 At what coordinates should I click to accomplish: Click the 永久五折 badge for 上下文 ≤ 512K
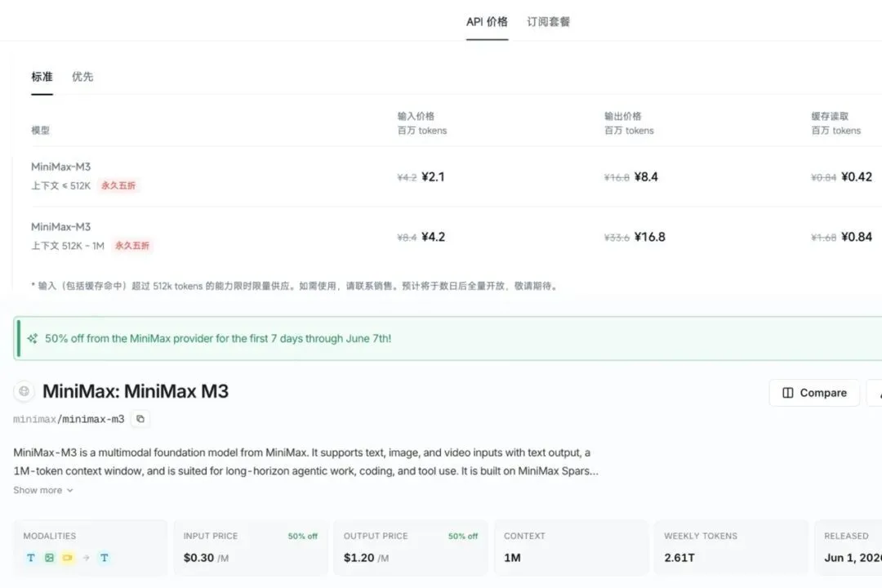point(118,185)
